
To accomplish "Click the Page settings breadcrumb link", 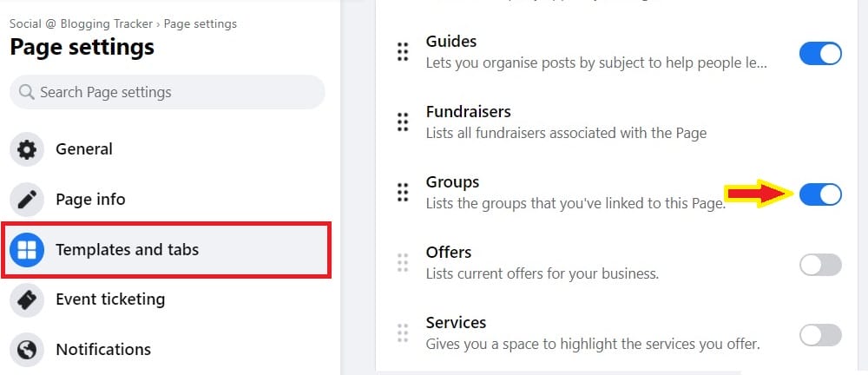I will coord(201,23).
